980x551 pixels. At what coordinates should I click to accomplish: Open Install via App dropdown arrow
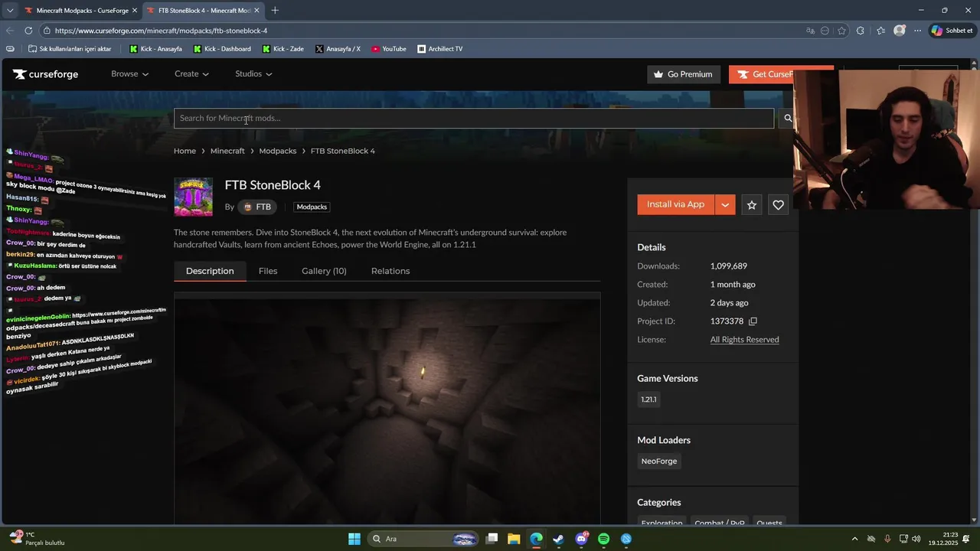pyautogui.click(x=725, y=205)
